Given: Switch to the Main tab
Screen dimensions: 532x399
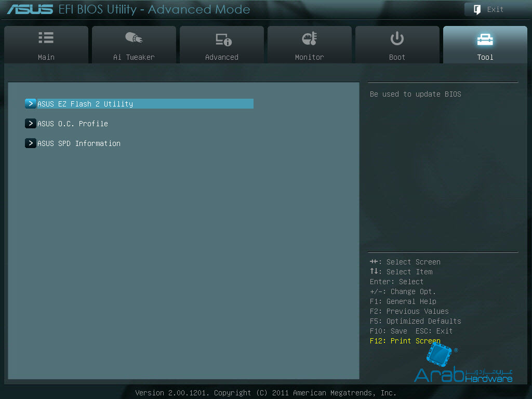Looking at the screenshot, I should click(46, 45).
